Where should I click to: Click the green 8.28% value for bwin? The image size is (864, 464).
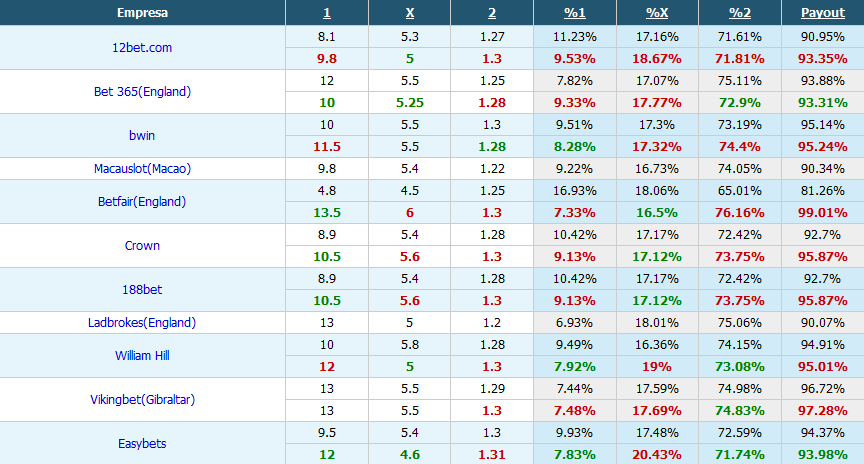(575, 147)
